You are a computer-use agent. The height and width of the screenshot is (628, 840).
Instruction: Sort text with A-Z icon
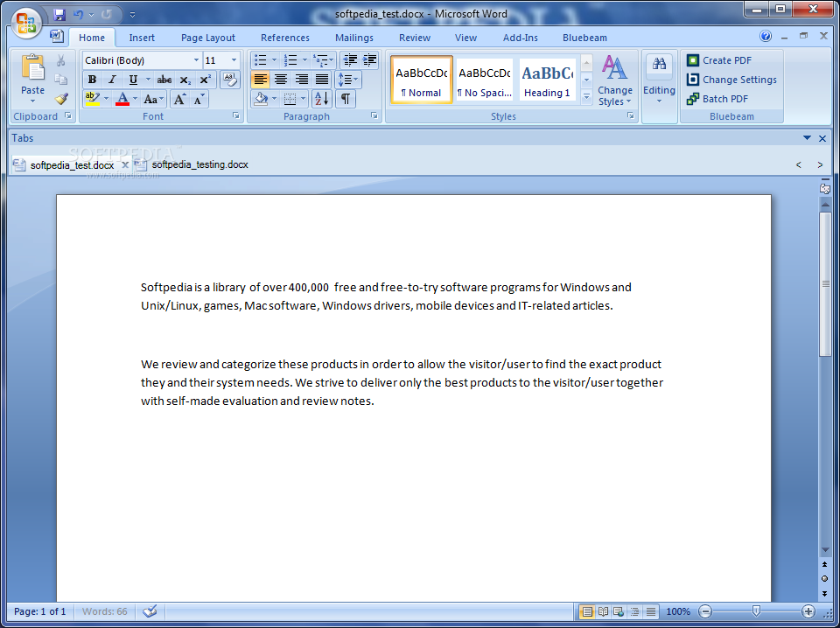coord(321,99)
